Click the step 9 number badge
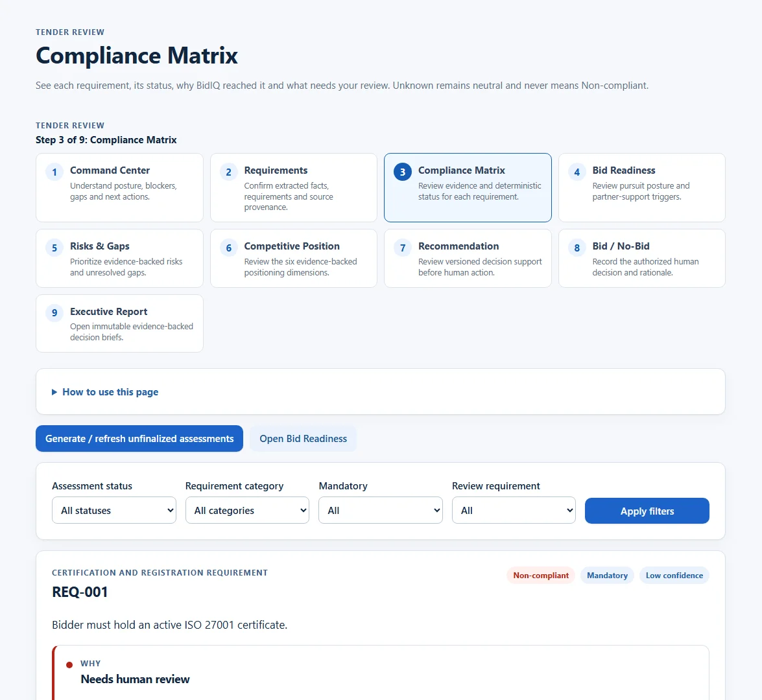The height and width of the screenshot is (700, 762). 54,313
